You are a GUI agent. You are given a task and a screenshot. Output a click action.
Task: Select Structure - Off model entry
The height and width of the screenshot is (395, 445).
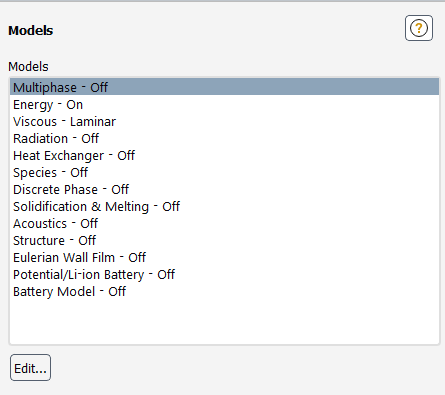point(224,240)
